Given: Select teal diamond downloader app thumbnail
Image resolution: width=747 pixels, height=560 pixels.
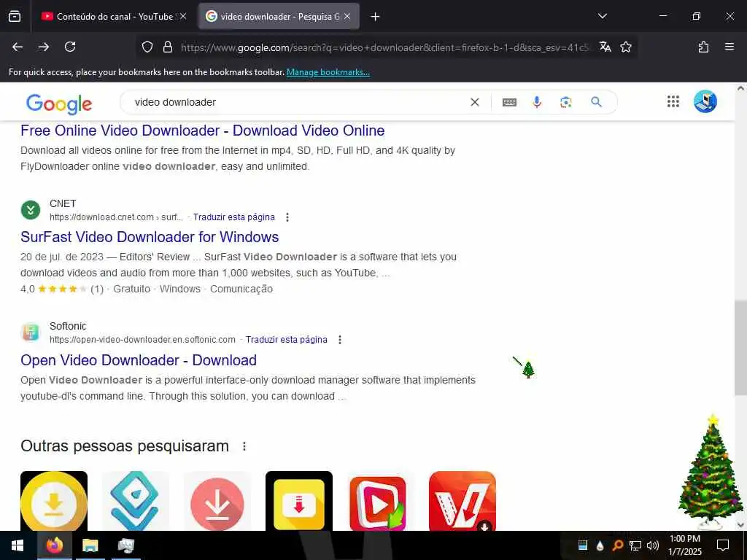Looking at the screenshot, I should 135,501.
